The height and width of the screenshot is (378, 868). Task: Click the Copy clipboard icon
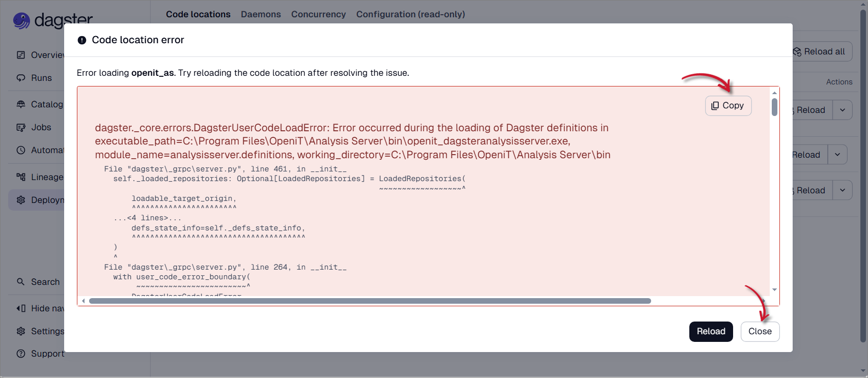click(715, 106)
